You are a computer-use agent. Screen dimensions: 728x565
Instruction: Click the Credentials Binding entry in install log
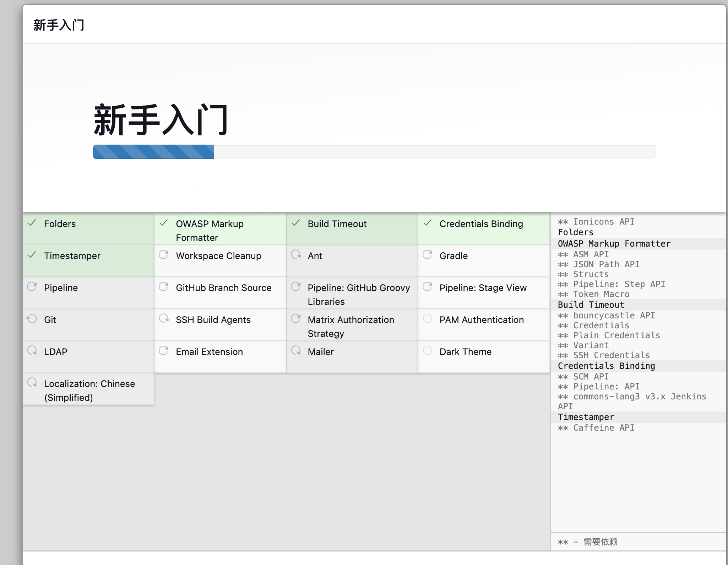click(606, 366)
